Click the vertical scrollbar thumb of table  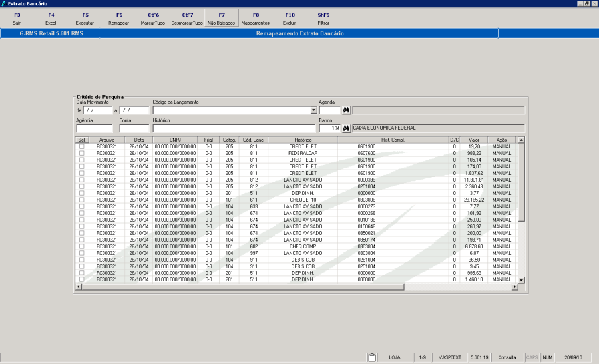[x=521, y=182]
